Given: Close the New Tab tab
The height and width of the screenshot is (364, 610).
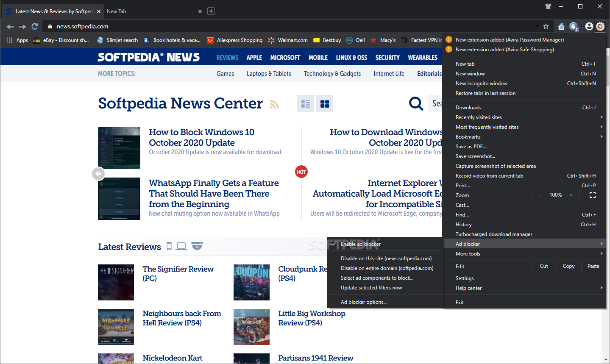Looking at the screenshot, I should [x=200, y=11].
